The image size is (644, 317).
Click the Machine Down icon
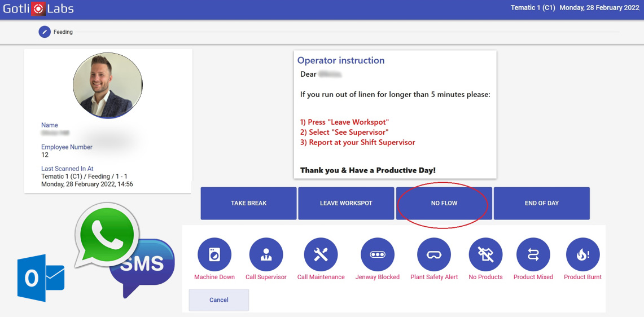(214, 254)
